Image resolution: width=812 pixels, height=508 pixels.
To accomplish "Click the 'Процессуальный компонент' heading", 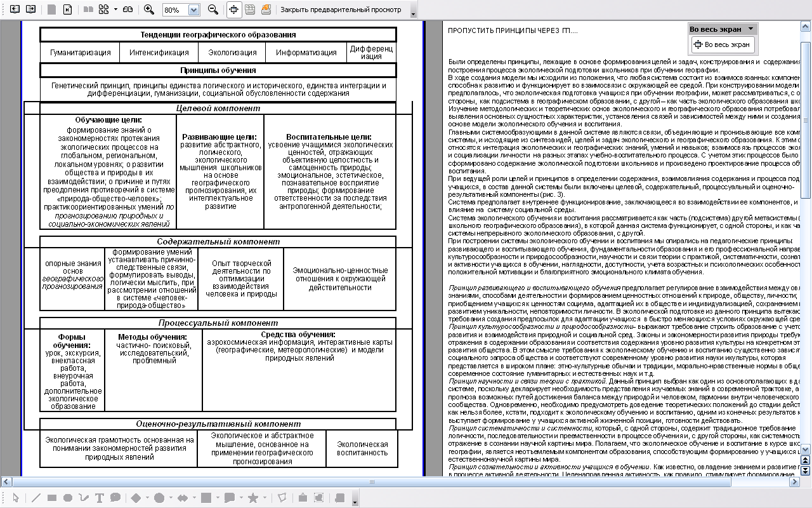I will click(x=218, y=323).
